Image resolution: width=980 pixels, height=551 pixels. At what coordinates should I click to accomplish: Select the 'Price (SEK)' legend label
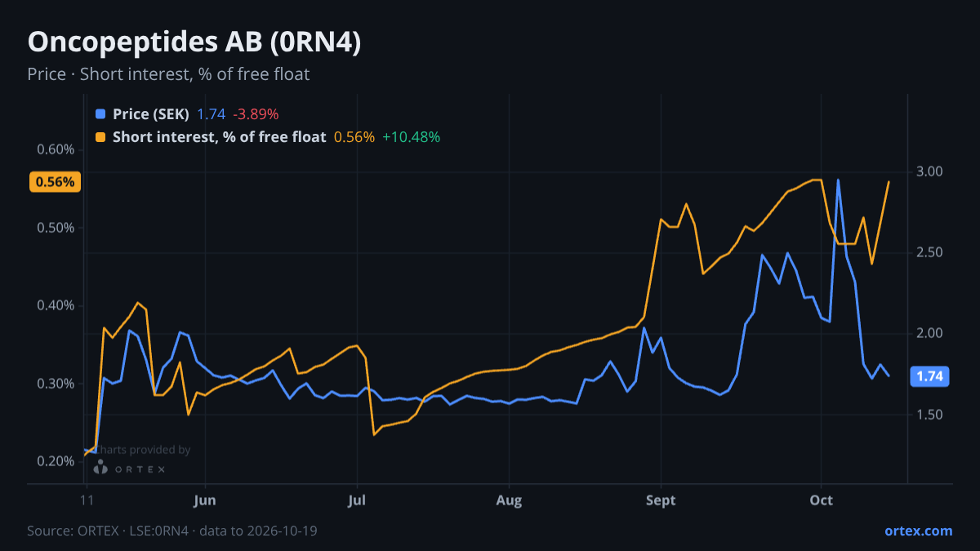tap(151, 114)
